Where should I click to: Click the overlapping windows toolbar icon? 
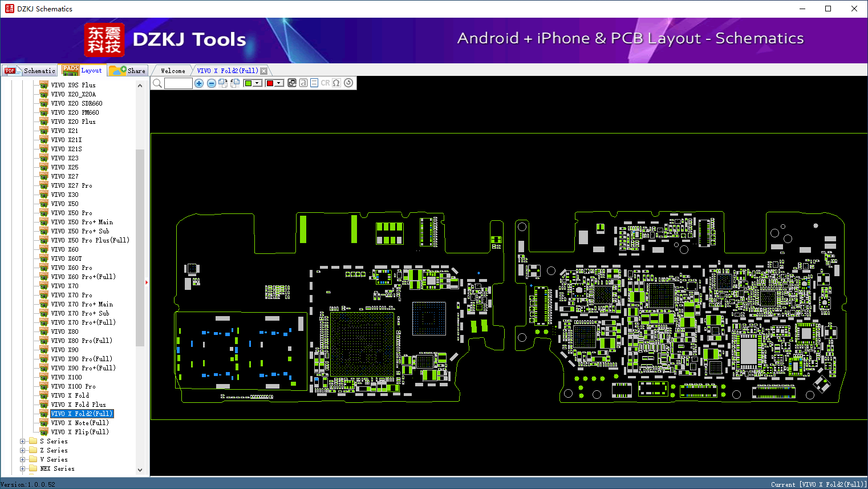point(292,83)
